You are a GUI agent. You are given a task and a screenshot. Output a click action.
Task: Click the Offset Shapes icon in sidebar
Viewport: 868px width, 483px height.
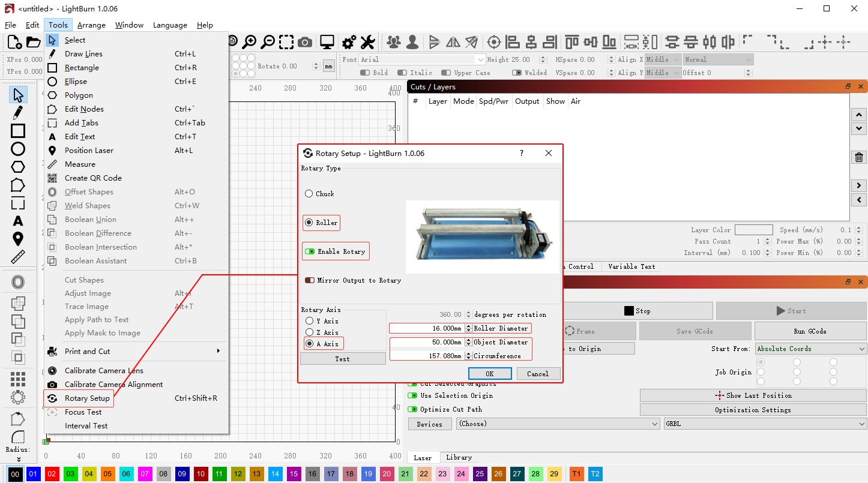tap(18, 282)
